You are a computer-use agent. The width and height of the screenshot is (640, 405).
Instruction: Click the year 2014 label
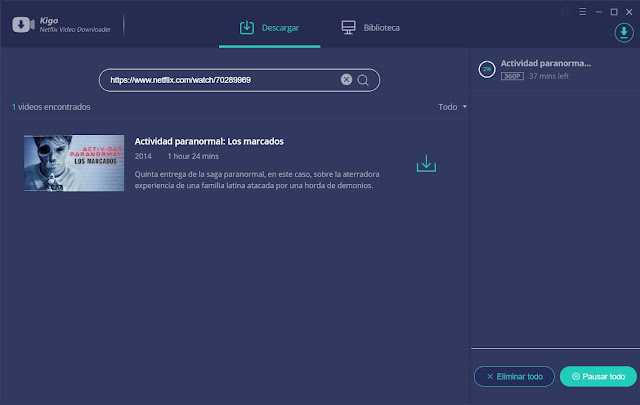[143, 156]
